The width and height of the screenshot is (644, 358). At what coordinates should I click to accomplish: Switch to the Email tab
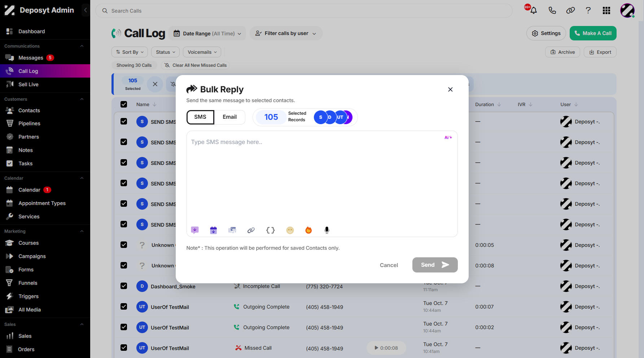tap(230, 117)
